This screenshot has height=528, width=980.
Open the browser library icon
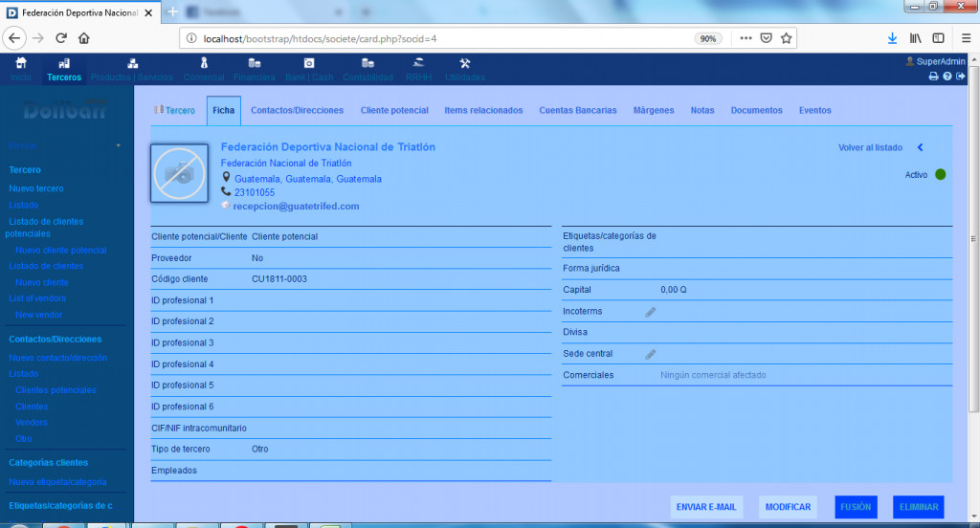(916, 38)
